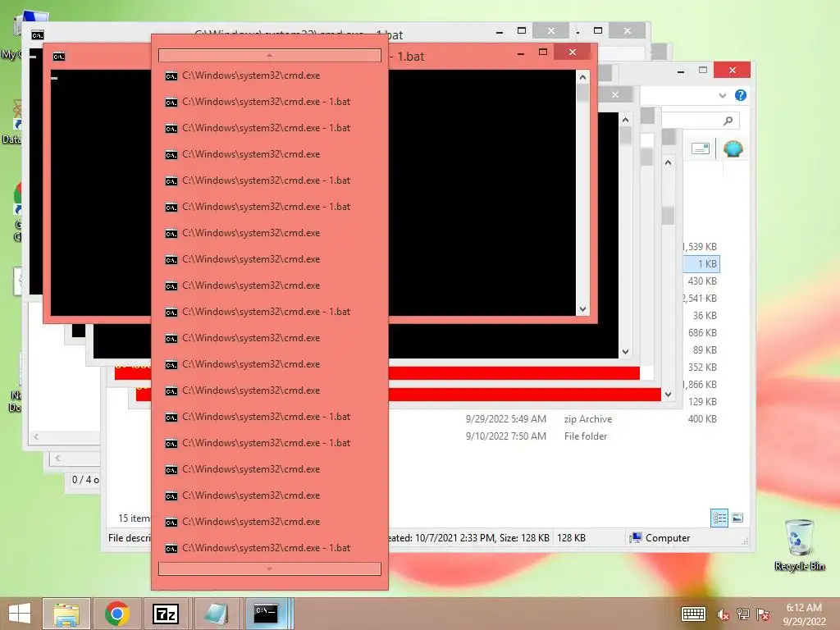Viewport: 840px width, 630px height.
Task: Select the file sized 430 KB
Action: click(702, 281)
